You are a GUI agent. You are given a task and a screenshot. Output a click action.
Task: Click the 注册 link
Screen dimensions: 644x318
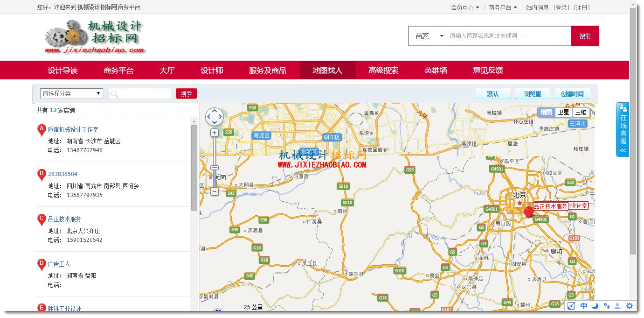coord(582,7)
